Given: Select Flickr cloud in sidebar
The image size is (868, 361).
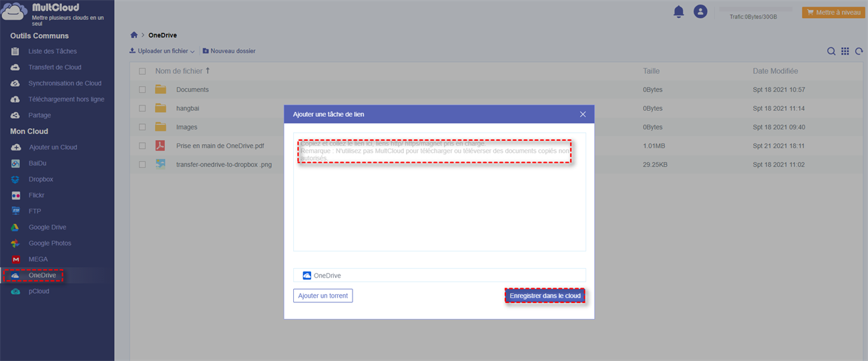Looking at the screenshot, I should (x=36, y=196).
